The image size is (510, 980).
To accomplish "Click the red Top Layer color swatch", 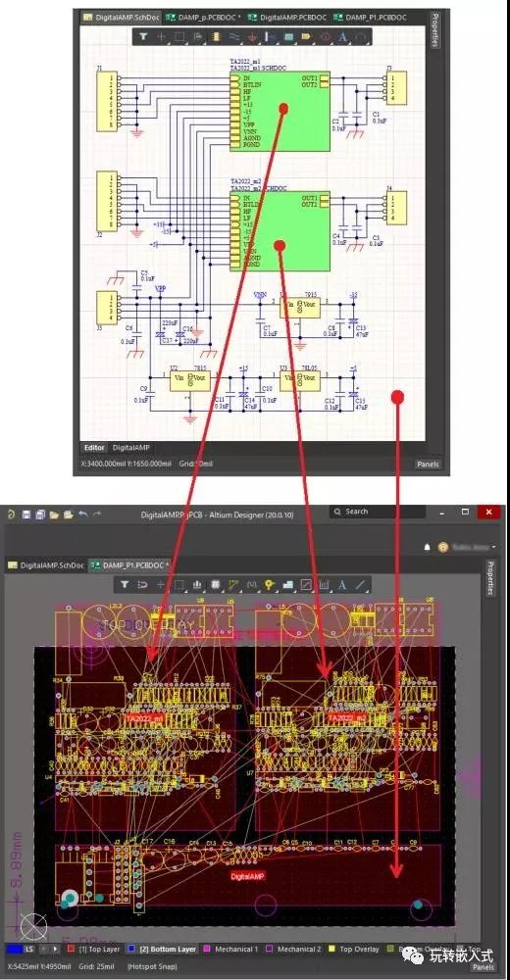I will click(x=70, y=950).
